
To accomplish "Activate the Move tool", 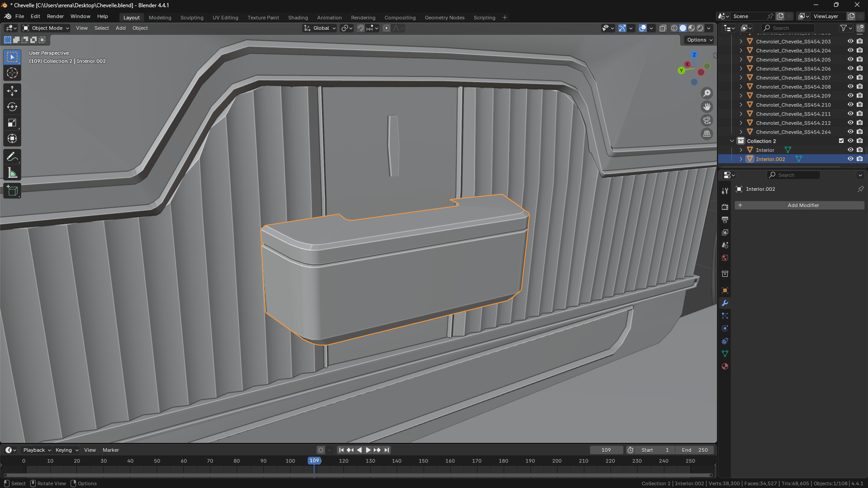I will pyautogui.click(x=12, y=91).
